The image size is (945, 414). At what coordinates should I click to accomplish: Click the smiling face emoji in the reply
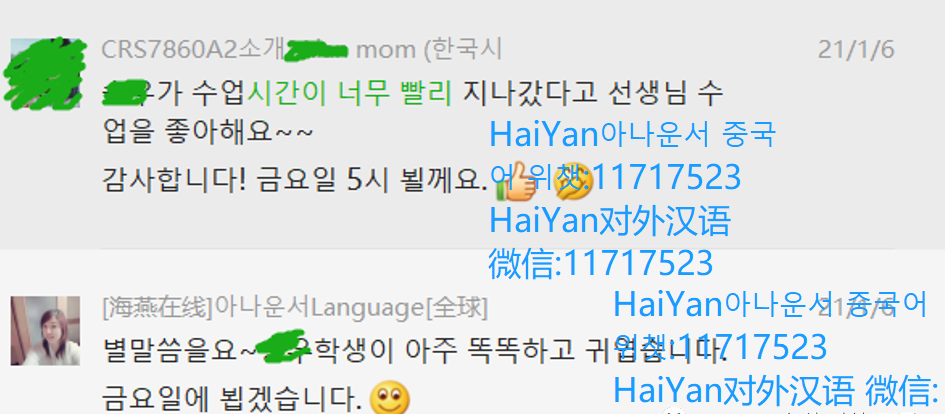[x=389, y=398]
